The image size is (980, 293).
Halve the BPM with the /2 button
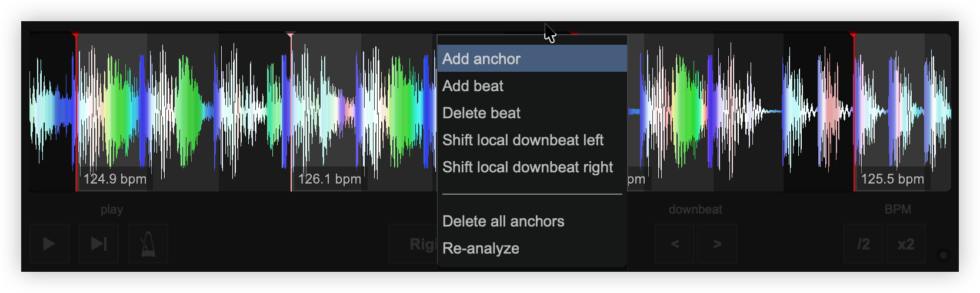tap(863, 244)
